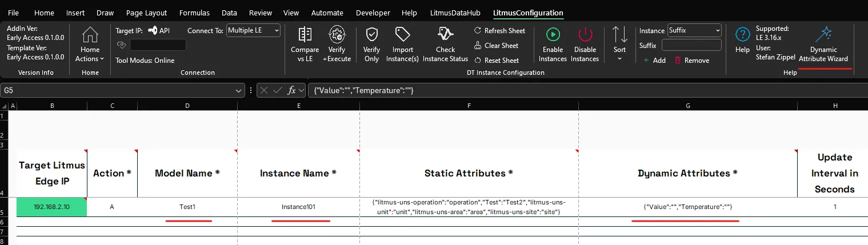Click the Target IP input field

[x=158, y=45]
